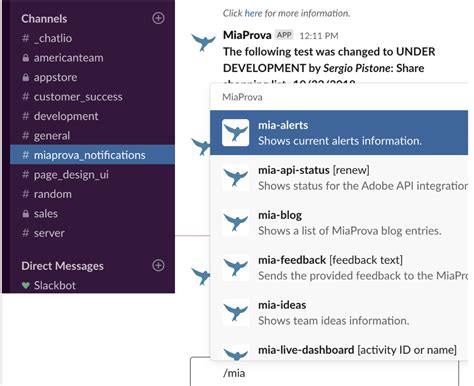The height and width of the screenshot is (386, 474).
Task: Select the mia-alerts slash command
Action: pyautogui.click(x=339, y=133)
